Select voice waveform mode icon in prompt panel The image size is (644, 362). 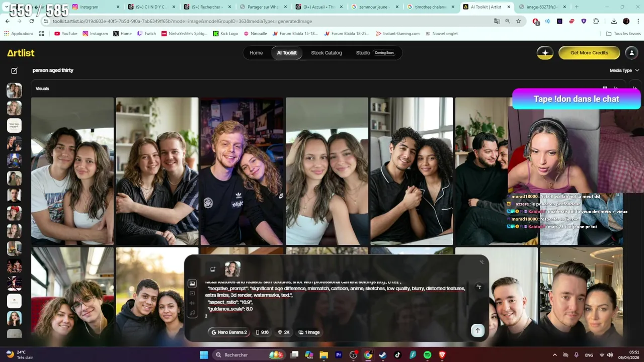coord(192,303)
